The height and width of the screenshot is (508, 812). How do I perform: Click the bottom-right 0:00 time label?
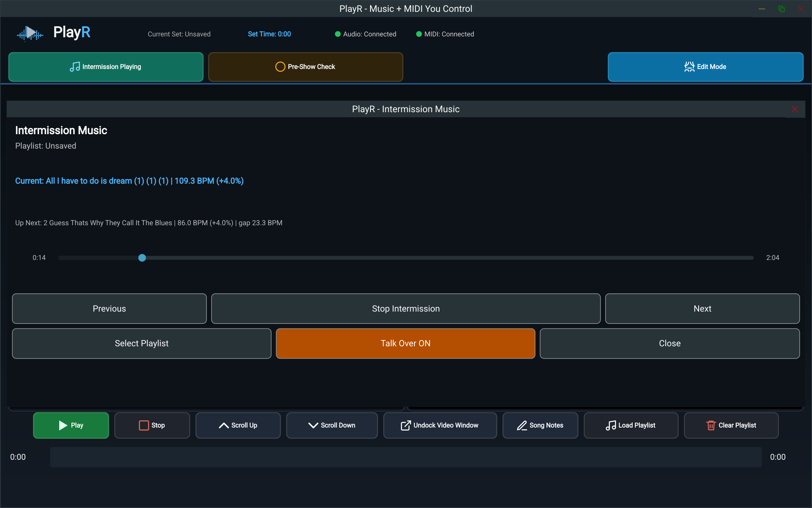pos(778,457)
